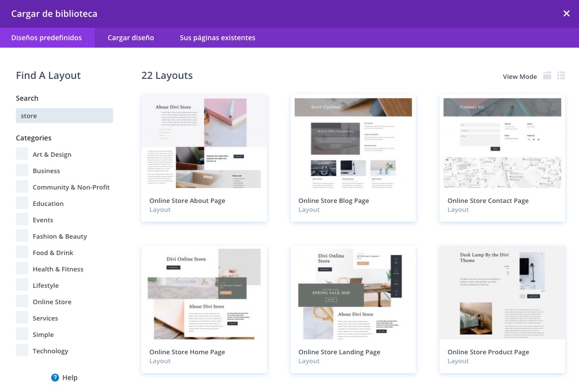The height and width of the screenshot is (392, 579).
Task: Click the blue Help question mark icon
Action: (55, 378)
